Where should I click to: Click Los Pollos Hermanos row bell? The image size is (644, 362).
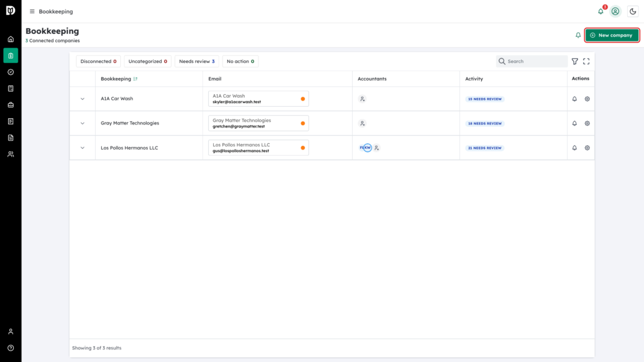(575, 148)
